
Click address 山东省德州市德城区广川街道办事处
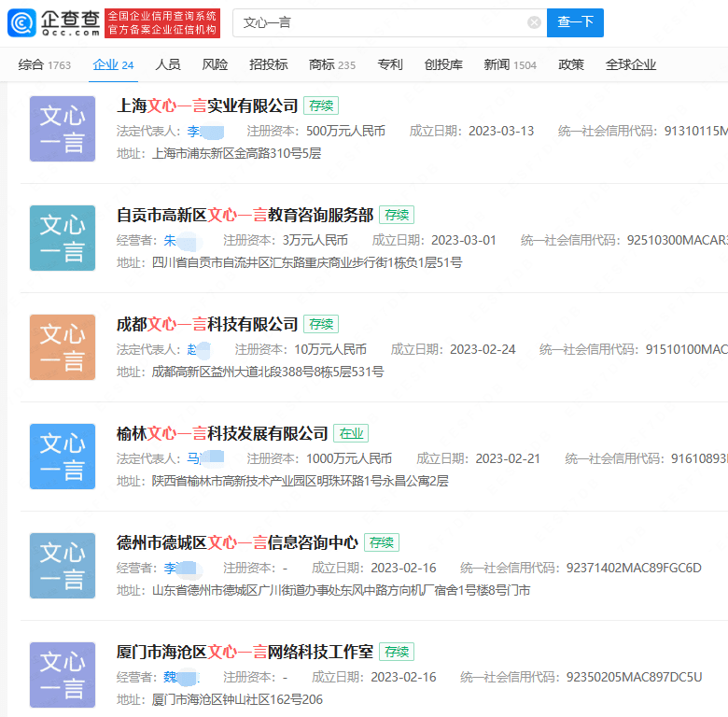341,590
